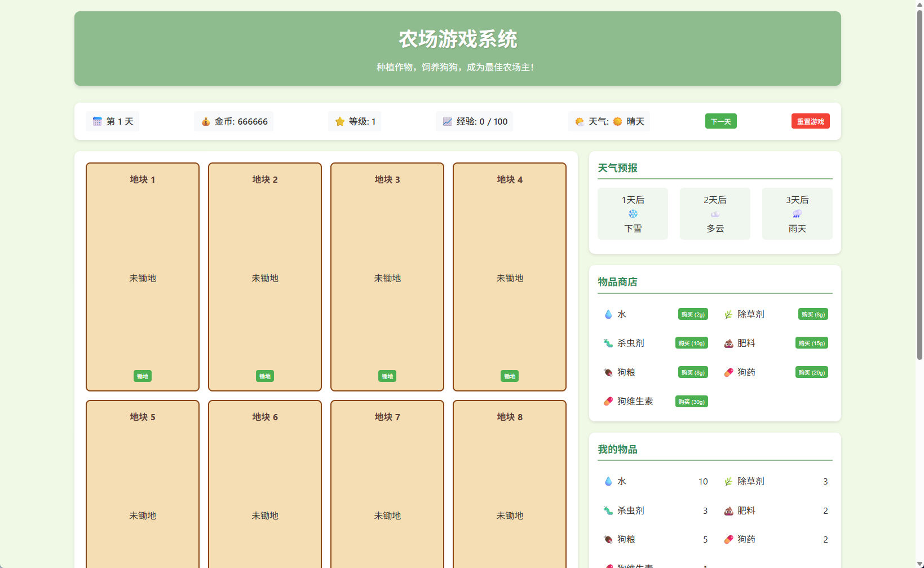Click the dog medicine icon in 我的物品
Screen dimensions: 924x568
point(728,539)
